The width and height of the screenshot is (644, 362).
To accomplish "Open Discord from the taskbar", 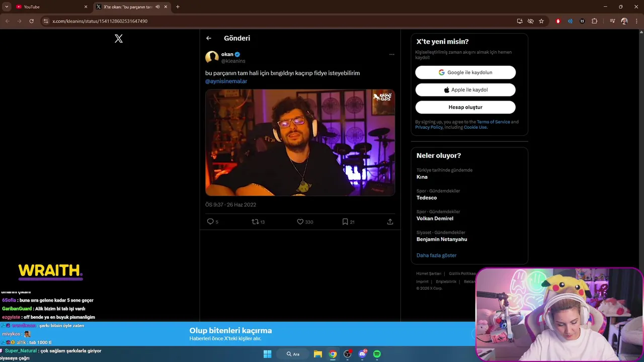I will tap(362, 354).
